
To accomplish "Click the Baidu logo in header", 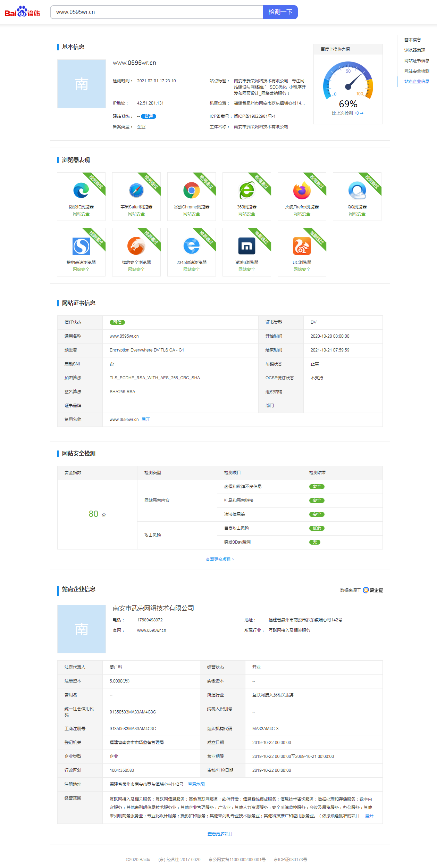I will point(22,12).
